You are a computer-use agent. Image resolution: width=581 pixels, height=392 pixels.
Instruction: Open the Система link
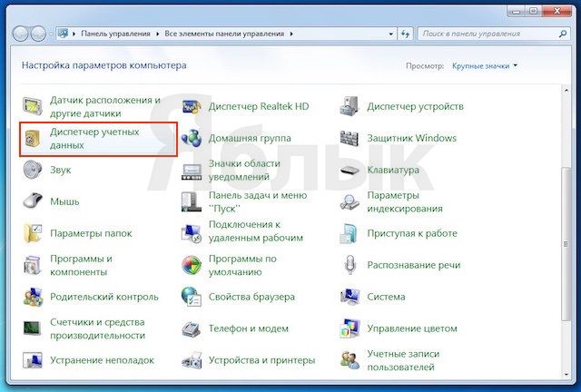click(386, 297)
